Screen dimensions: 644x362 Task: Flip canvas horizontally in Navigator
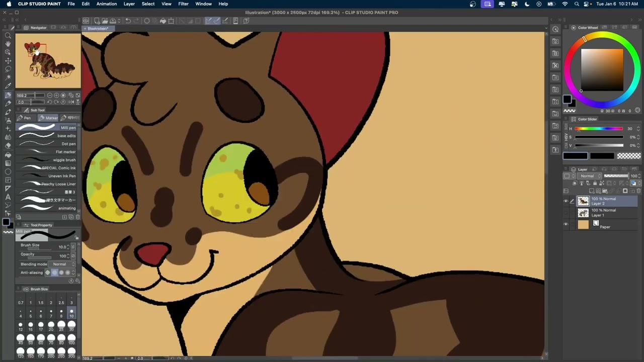click(70, 102)
